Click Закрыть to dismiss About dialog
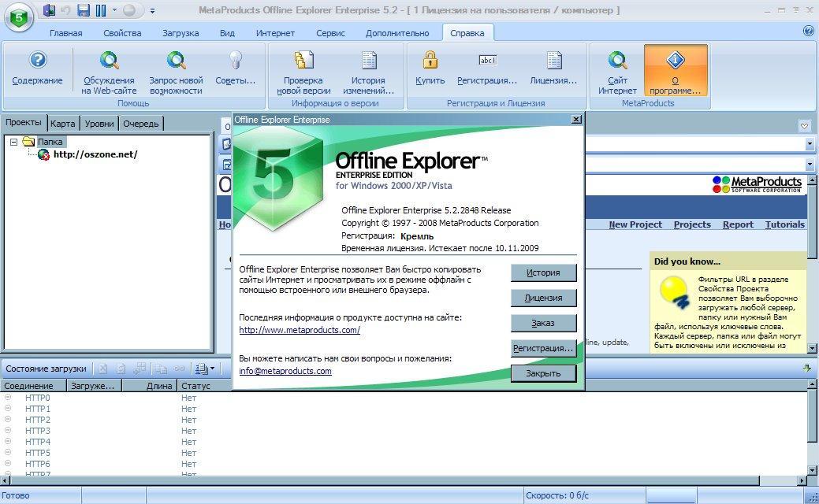 click(x=543, y=373)
